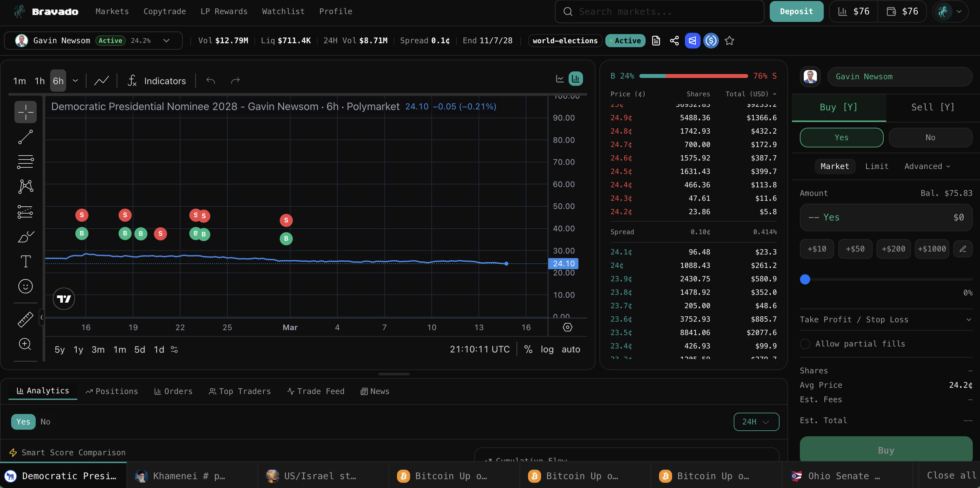
Task: Open the Sell [Y] tab
Action: coord(933,107)
